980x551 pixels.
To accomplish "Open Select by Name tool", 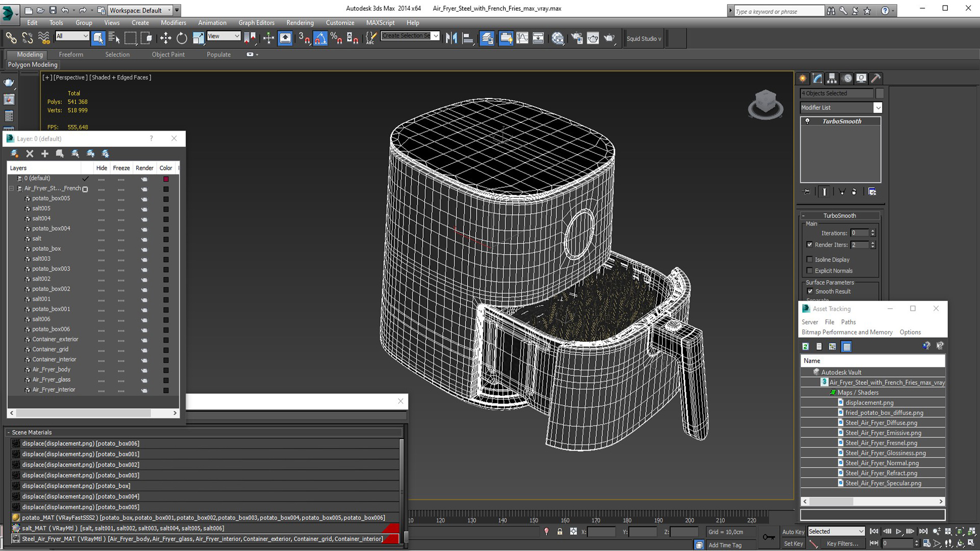I will 114,38.
